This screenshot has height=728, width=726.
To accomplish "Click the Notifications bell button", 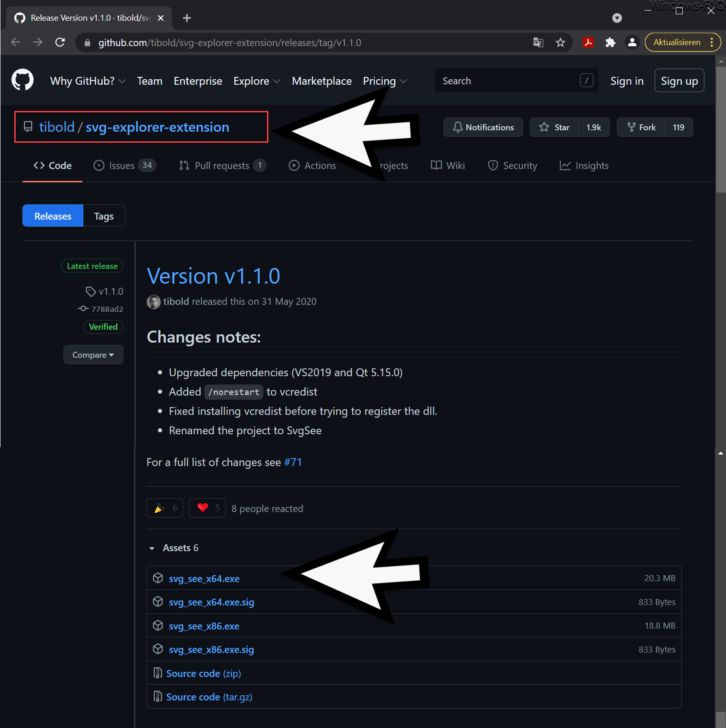I will (x=483, y=127).
